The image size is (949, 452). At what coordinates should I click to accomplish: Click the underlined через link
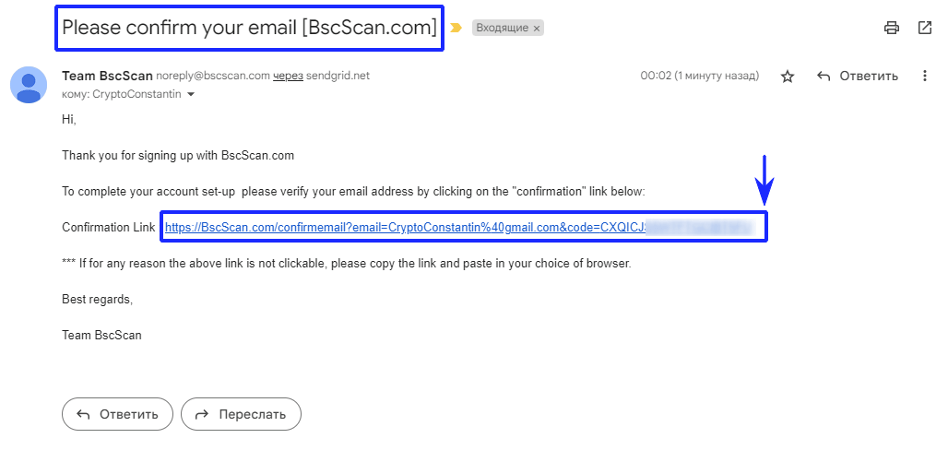click(x=287, y=76)
